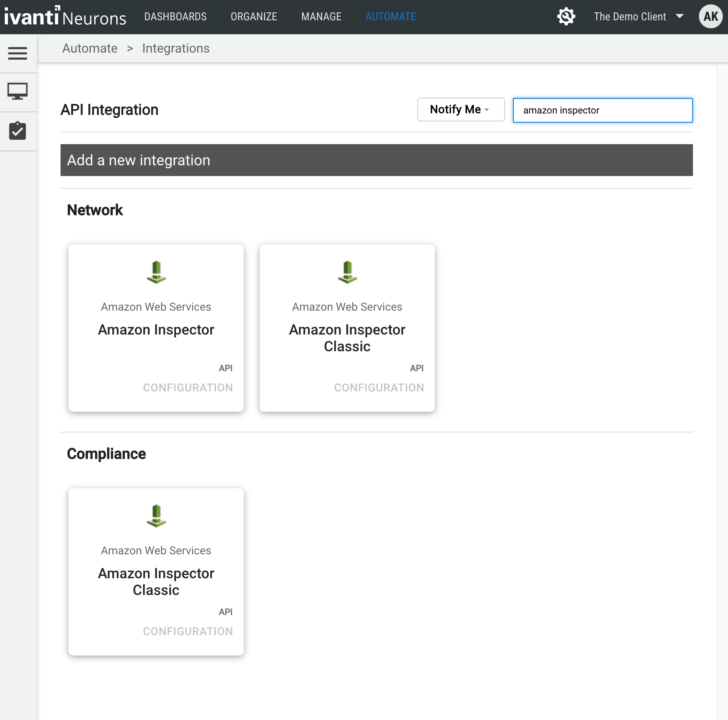Open the AK user avatar menu
Image resolution: width=728 pixels, height=720 pixels.
(x=711, y=16)
